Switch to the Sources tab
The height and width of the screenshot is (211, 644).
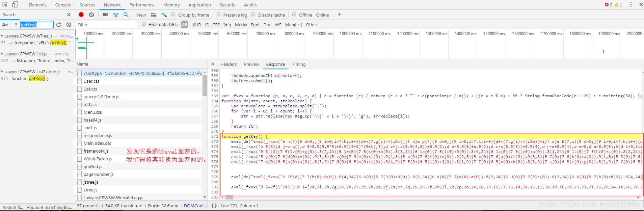pyautogui.click(x=87, y=5)
